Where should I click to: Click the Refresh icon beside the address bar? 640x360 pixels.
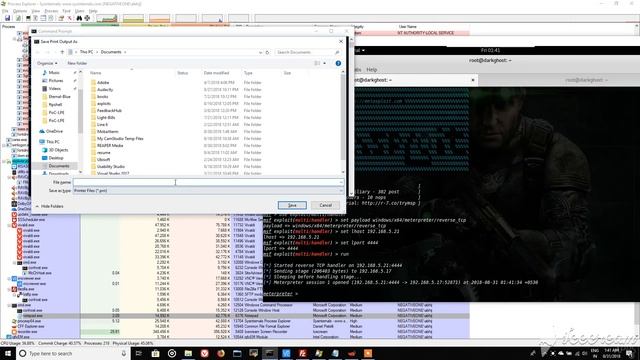coord(267,52)
